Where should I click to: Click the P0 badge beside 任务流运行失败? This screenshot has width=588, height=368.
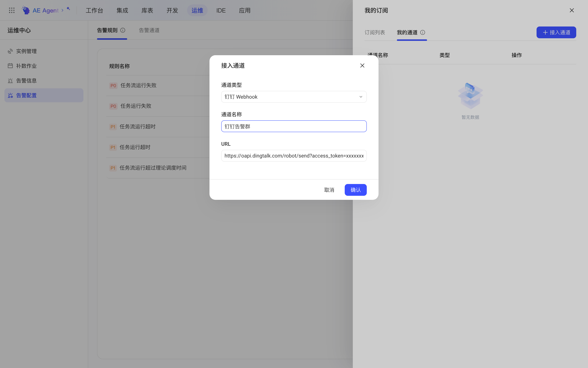coord(113,85)
